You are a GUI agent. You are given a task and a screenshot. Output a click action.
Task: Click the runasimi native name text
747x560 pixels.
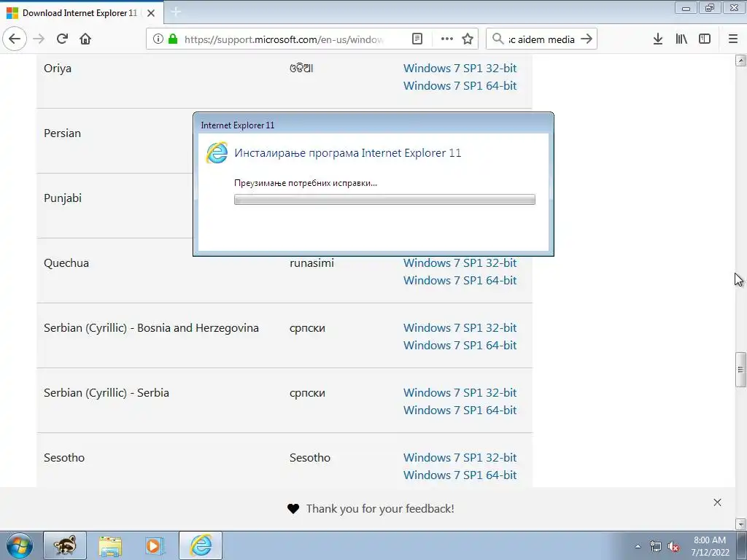311,262
